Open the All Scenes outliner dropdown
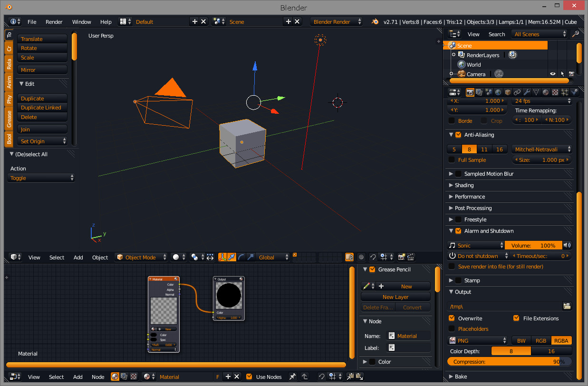Image resolution: width=588 pixels, height=386 pixels. tap(540, 34)
